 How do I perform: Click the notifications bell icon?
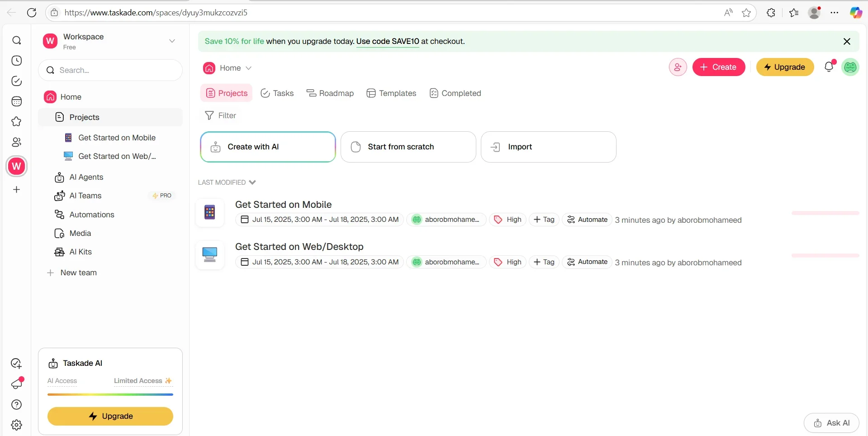pos(829,67)
